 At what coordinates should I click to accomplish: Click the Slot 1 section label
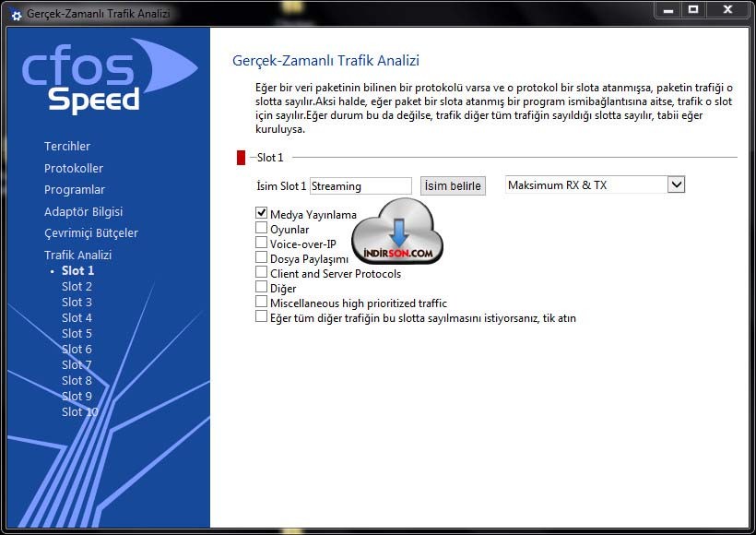tap(270, 158)
